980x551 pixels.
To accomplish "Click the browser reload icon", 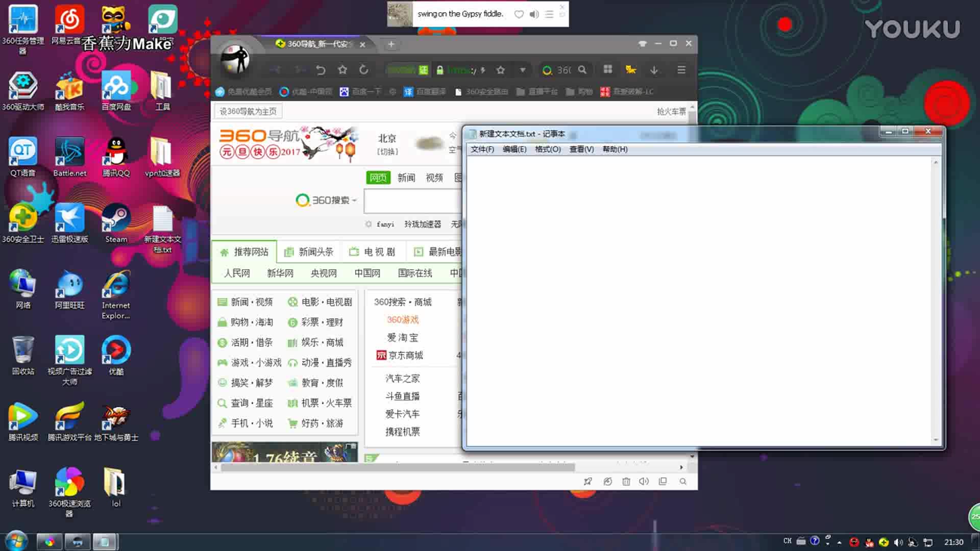I will click(x=363, y=70).
